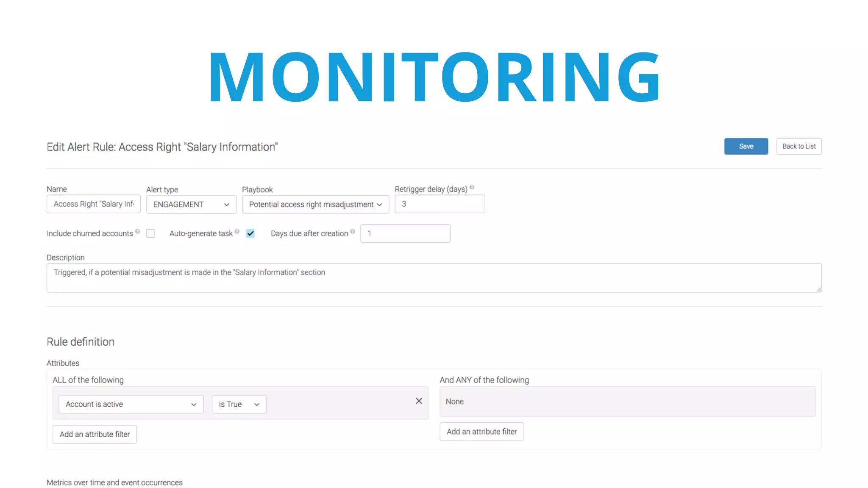This screenshot has width=868, height=488.
Task: Open the Alert type ENGAGEMENT dropdown
Action: click(191, 205)
